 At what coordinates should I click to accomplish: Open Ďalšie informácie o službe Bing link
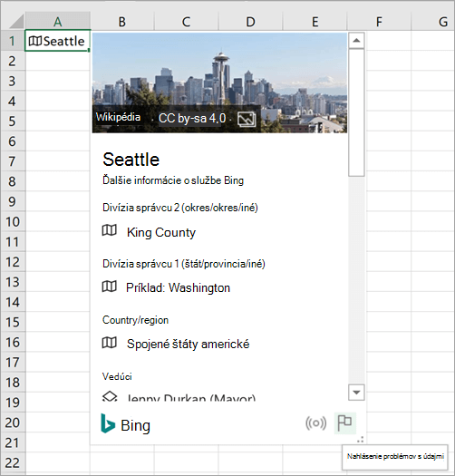[x=173, y=180]
